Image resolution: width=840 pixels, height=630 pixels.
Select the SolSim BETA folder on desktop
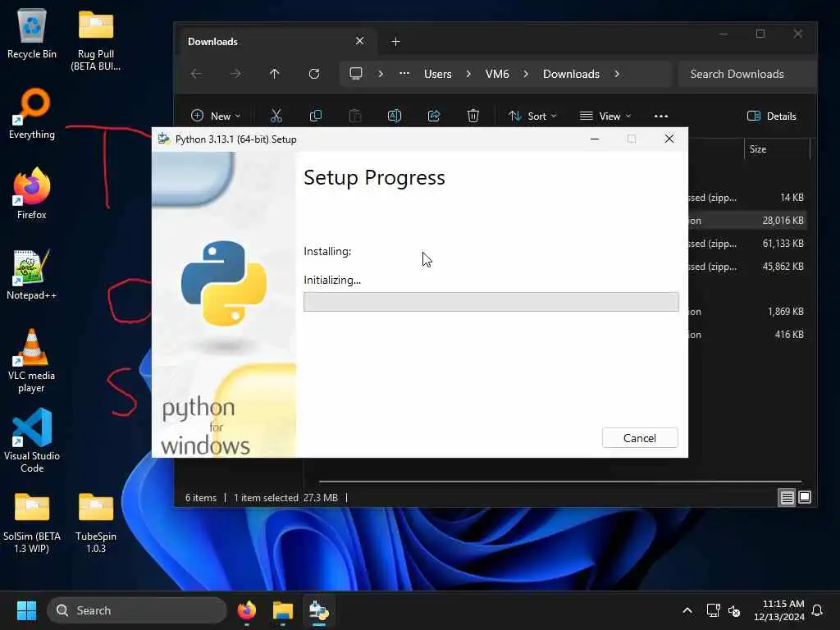(x=32, y=523)
